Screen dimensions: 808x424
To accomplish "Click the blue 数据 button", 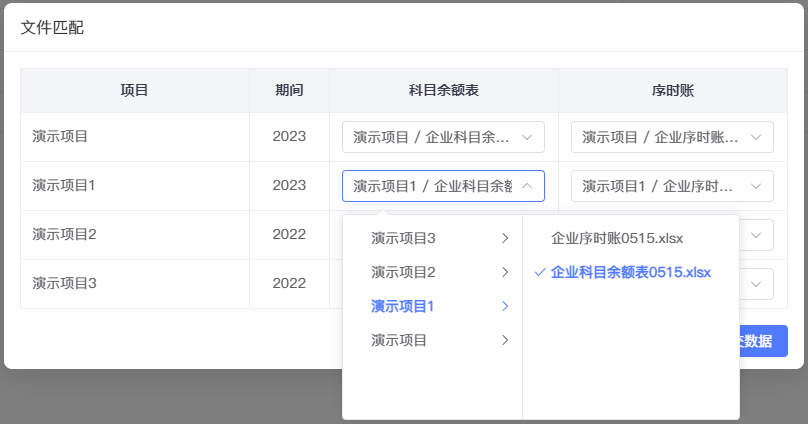I will pyautogui.click(x=764, y=341).
